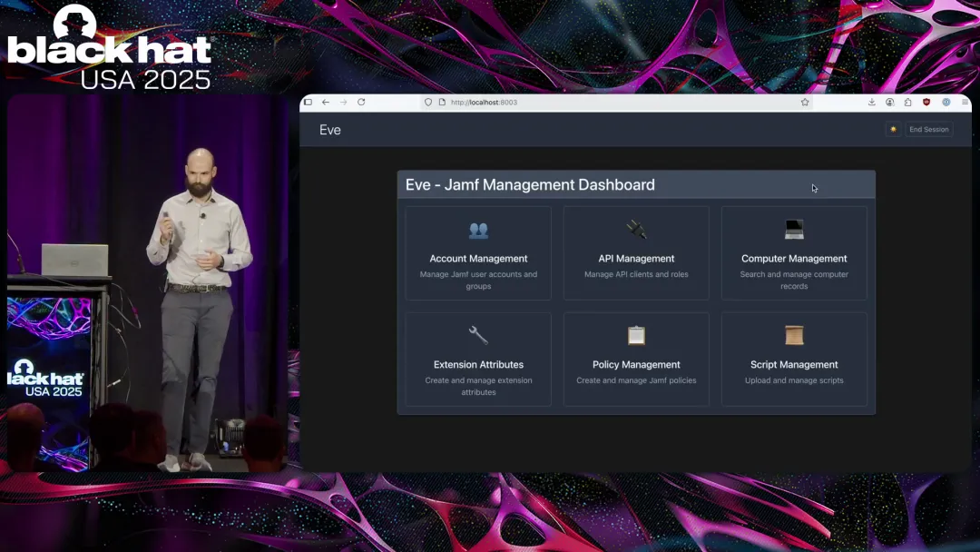Click the Computer Management laptop icon
This screenshot has width=980, height=552.
click(x=794, y=230)
